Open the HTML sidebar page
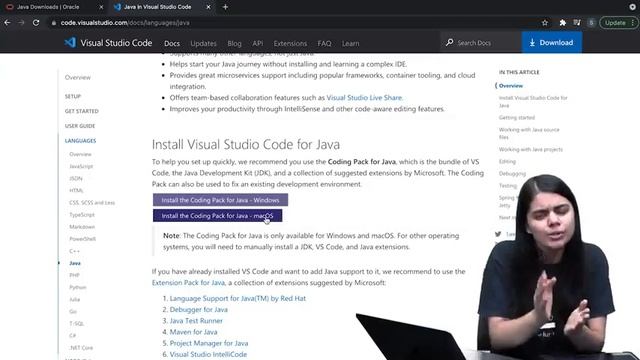 pos(76,190)
